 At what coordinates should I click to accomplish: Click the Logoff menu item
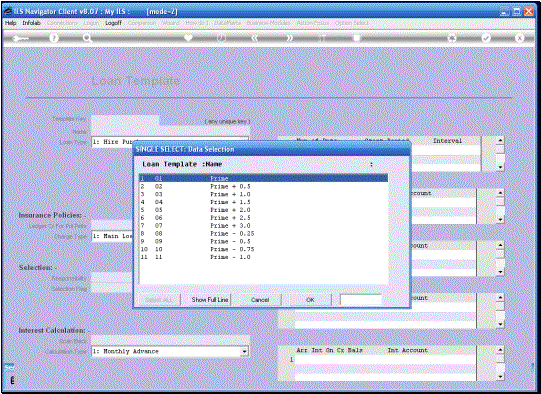113,23
